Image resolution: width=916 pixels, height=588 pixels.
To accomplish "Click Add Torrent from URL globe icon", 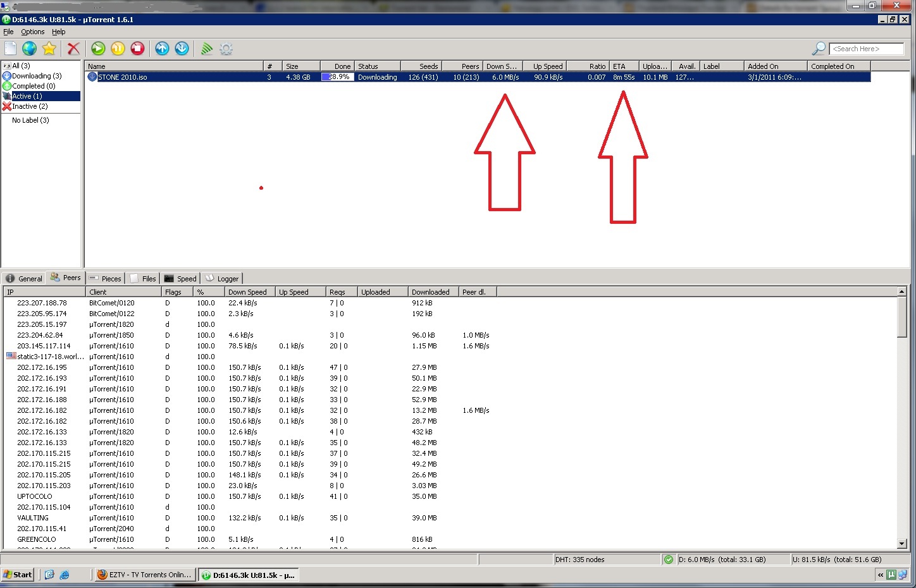I will [x=29, y=49].
